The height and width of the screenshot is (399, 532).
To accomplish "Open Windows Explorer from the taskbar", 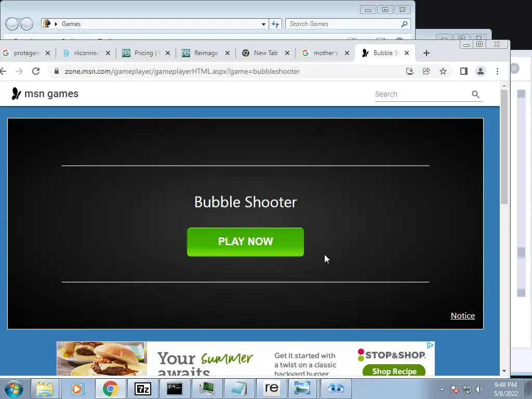I will (x=45, y=389).
